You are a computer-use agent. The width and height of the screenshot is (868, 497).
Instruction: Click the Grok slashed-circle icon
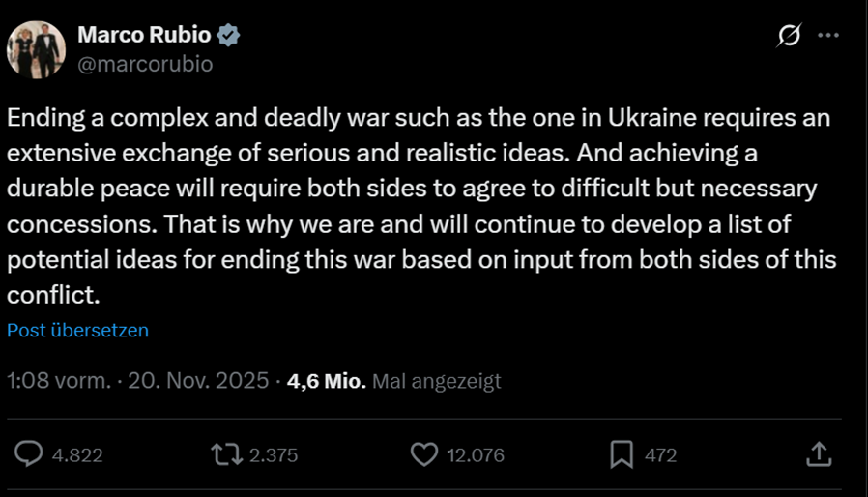click(x=789, y=36)
